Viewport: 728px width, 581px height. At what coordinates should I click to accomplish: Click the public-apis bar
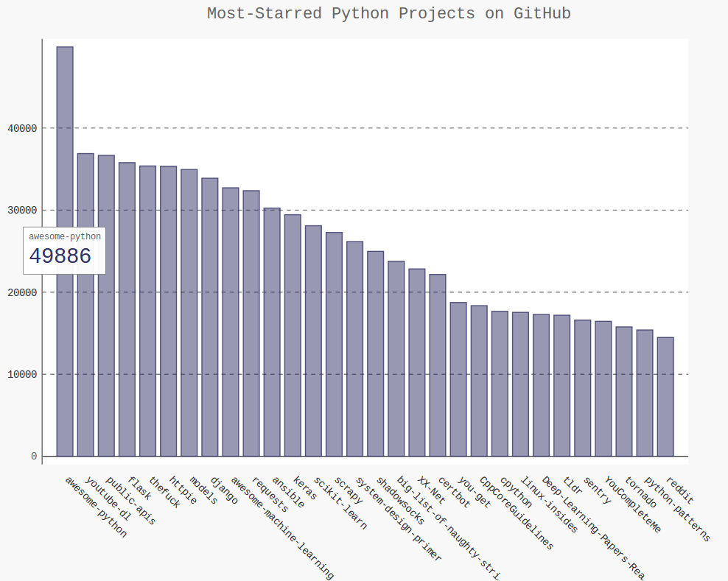coord(106,306)
